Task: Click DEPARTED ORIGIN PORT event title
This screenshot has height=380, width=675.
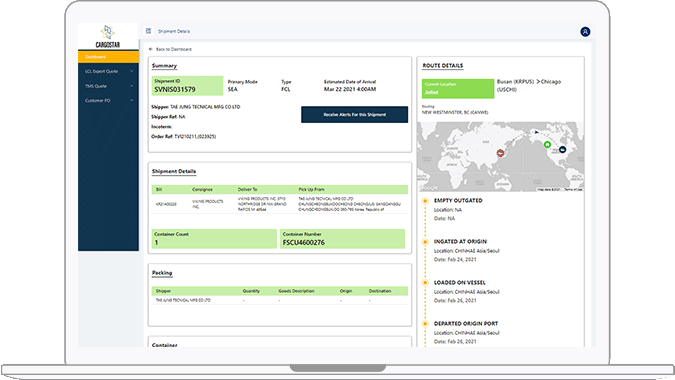Action: click(x=466, y=324)
